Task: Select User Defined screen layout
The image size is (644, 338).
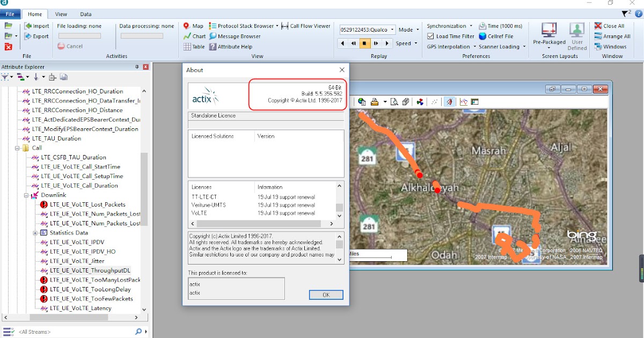Action: [577, 36]
